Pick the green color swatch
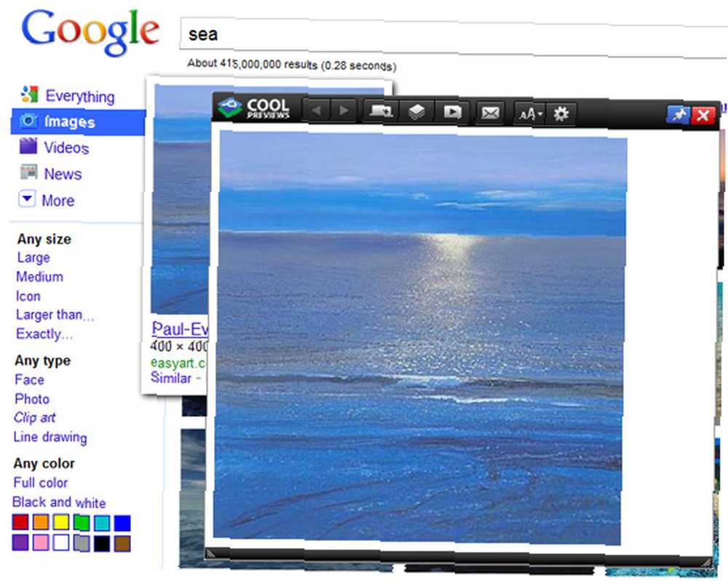 (x=82, y=523)
